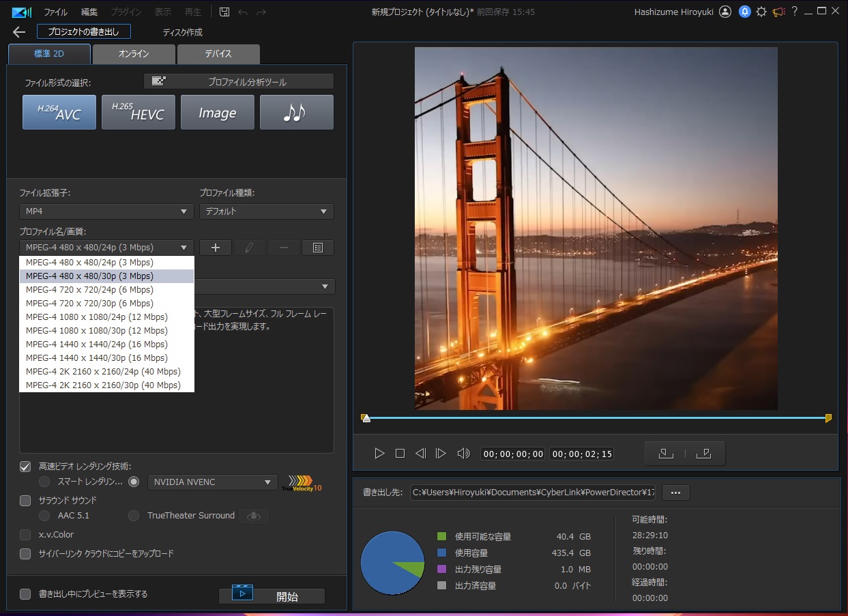Expand the file extension MP4 dropdown

[x=106, y=211]
